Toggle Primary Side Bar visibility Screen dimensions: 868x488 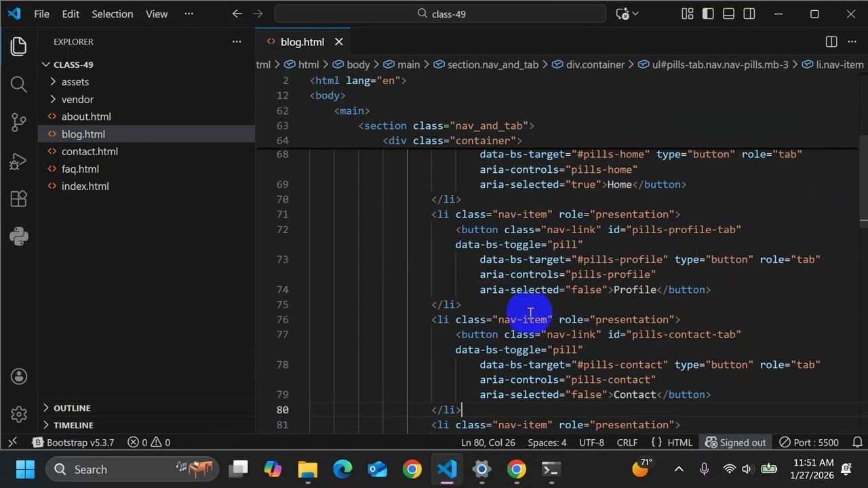coord(708,14)
